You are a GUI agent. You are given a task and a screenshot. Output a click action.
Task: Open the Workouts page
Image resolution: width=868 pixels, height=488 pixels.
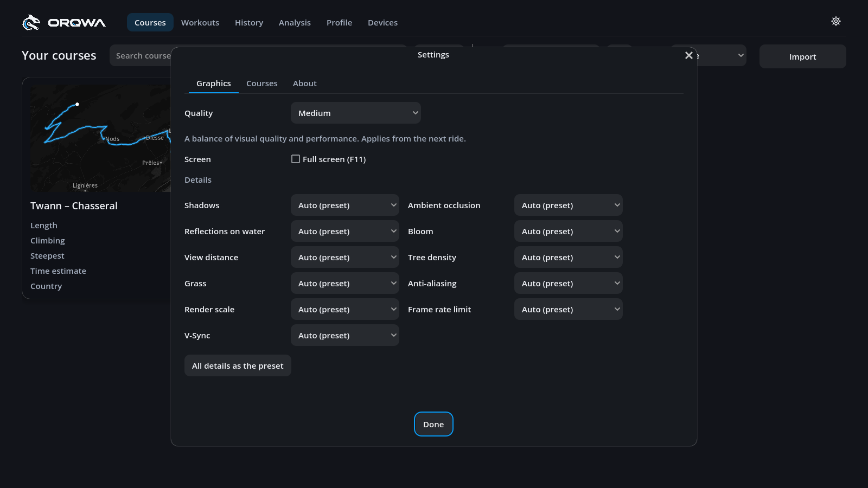point(200,22)
